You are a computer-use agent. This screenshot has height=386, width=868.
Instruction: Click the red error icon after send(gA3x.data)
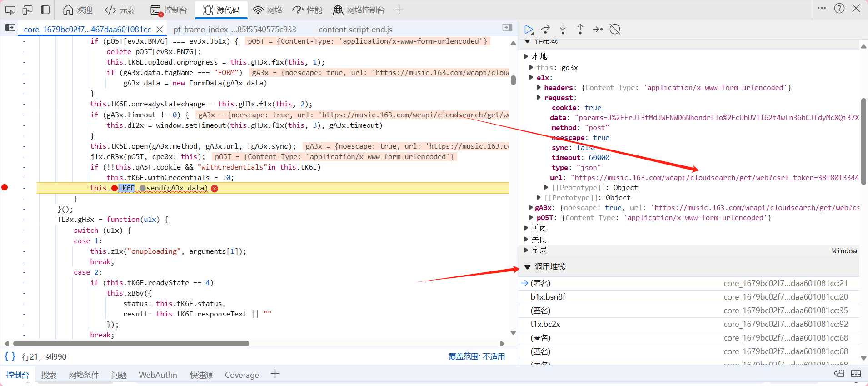[x=215, y=188]
